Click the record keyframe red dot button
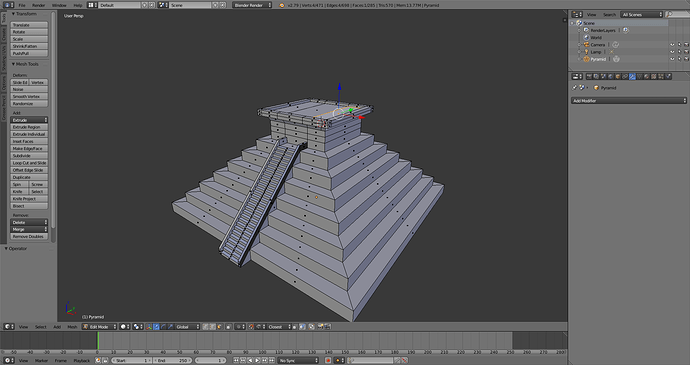The height and width of the screenshot is (365, 690). coord(328,361)
